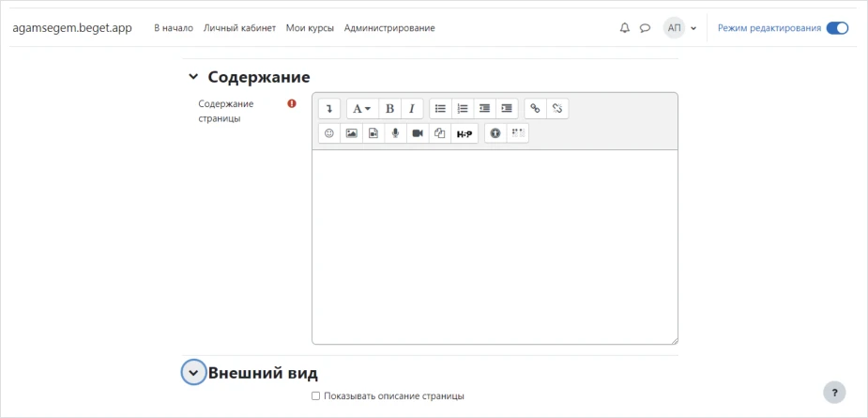Open Администрирование menu
This screenshot has height=418, width=868.
(x=389, y=28)
